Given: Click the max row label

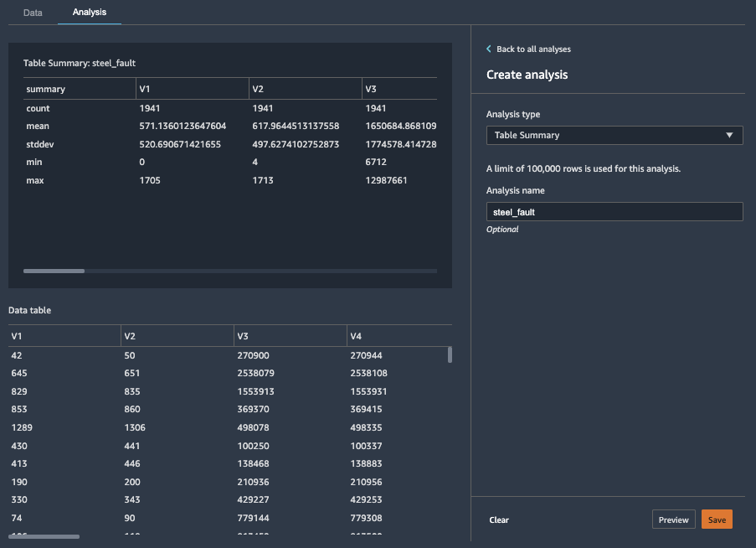Looking at the screenshot, I should [x=34, y=180].
